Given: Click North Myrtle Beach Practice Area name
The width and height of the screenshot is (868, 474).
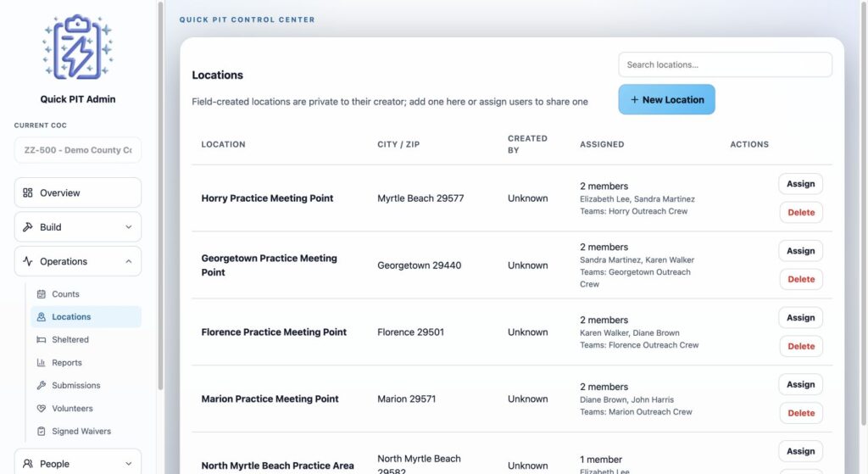Looking at the screenshot, I should pyautogui.click(x=277, y=466).
